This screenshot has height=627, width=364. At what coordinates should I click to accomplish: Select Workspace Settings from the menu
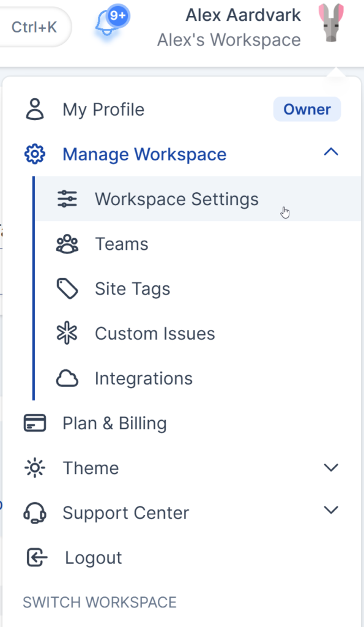click(176, 198)
